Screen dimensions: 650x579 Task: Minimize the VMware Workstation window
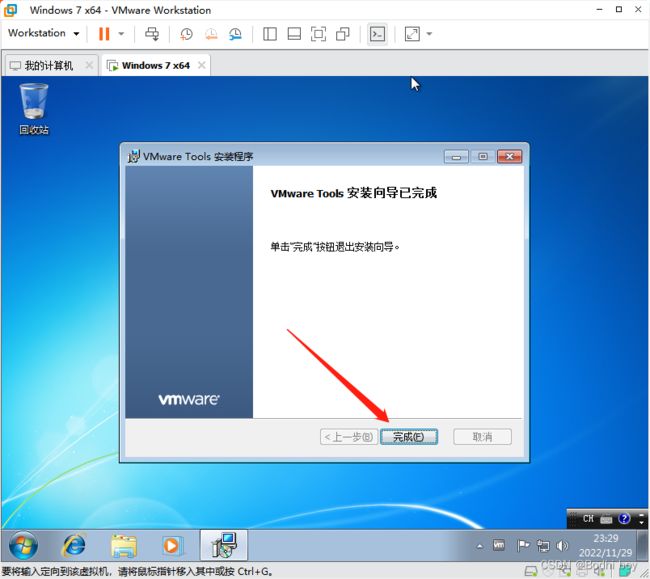pos(599,10)
